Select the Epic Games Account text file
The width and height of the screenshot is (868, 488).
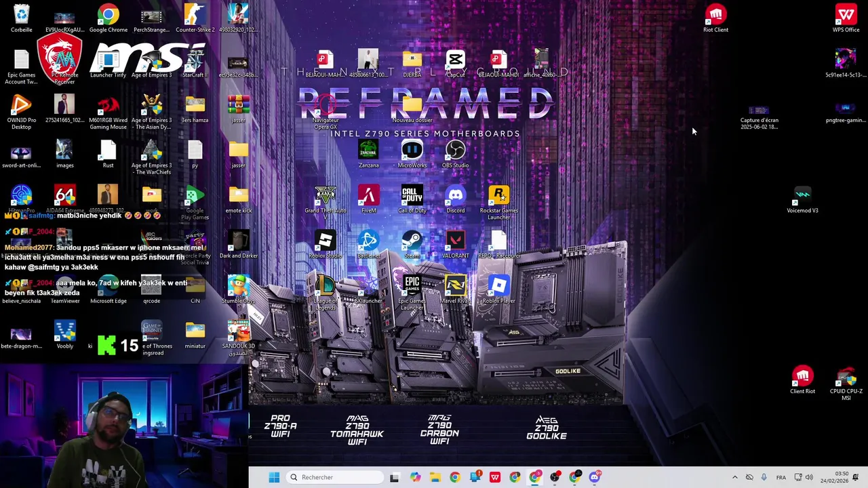[x=21, y=67]
